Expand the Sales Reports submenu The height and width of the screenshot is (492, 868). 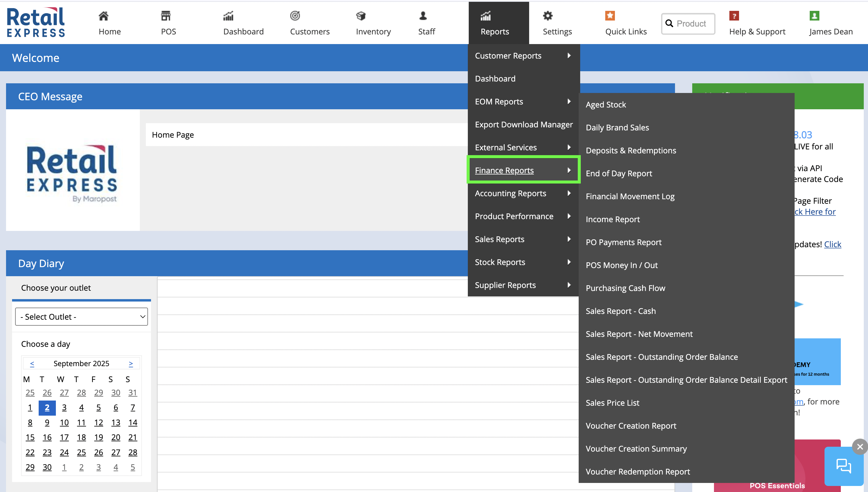click(522, 239)
